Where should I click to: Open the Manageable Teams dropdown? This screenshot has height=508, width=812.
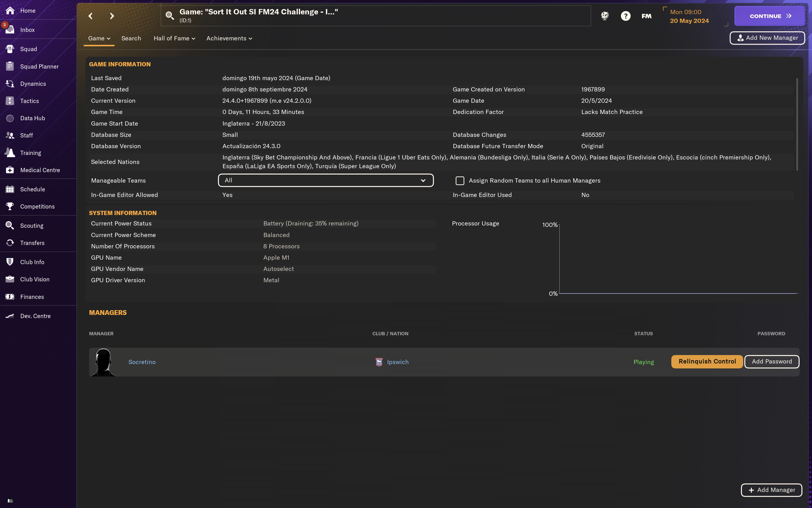(325, 180)
